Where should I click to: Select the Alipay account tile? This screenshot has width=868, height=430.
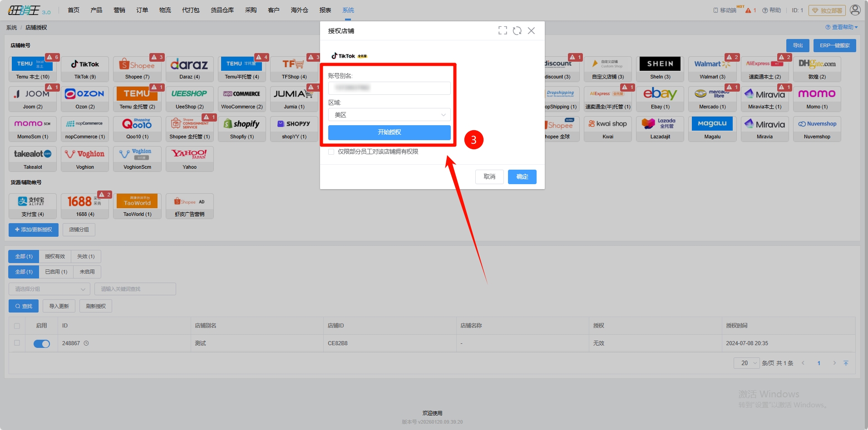[33, 206]
